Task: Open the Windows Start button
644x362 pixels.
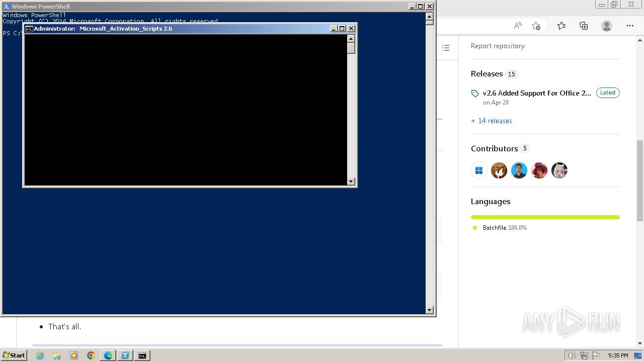Action: point(14,355)
